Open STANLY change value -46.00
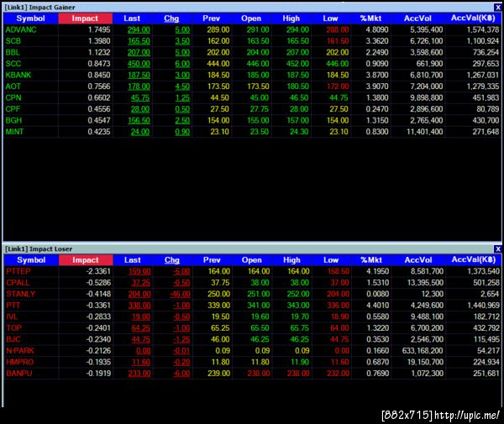504x424 pixels. point(181,294)
